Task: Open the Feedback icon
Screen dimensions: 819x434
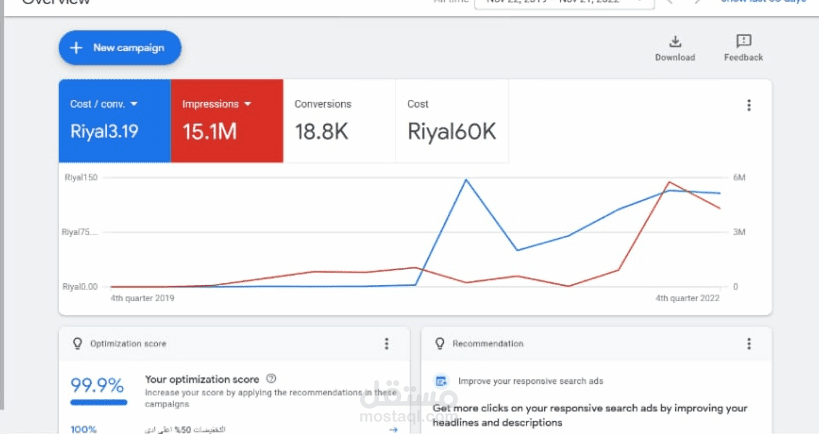Action: pos(743,41)
